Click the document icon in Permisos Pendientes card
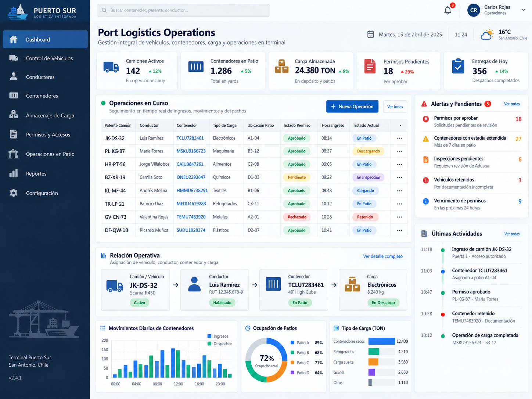532x399 pixels. point(370,66)
